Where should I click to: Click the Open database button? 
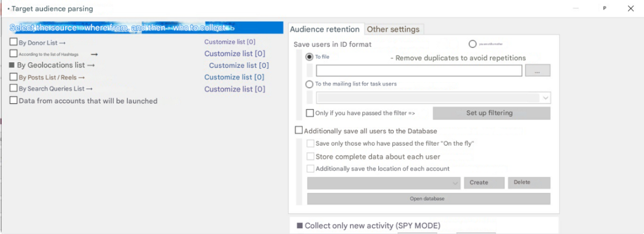point(429,198)
